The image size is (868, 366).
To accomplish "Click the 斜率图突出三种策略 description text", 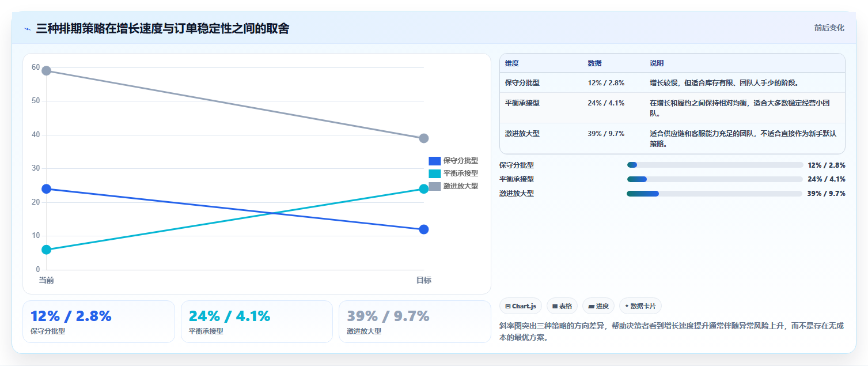I will click(672, 332).
